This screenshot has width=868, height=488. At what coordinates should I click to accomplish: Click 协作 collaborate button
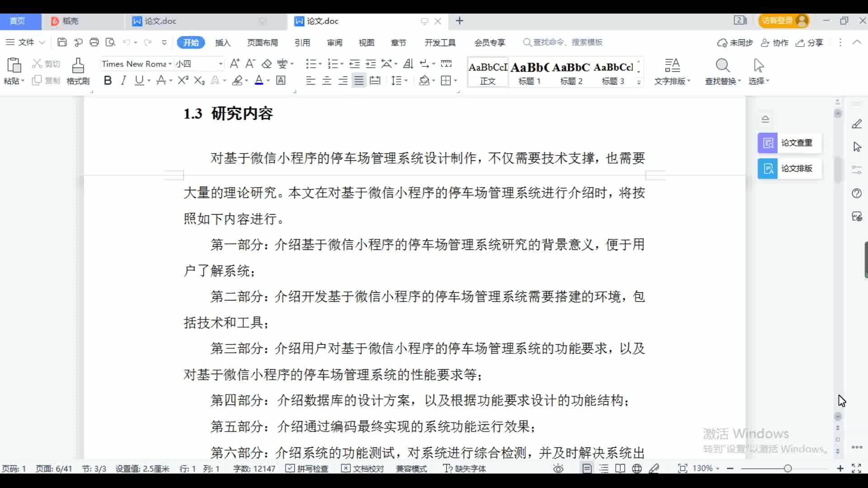775,42
